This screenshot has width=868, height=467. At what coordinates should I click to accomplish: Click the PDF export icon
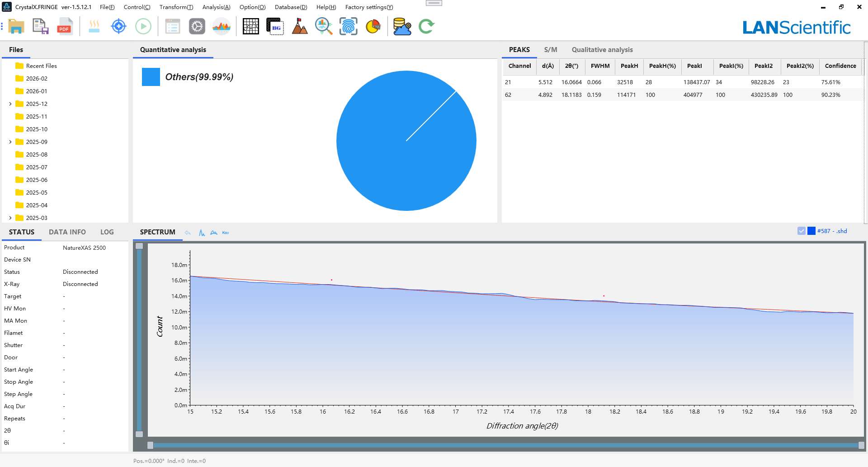point(65,27)
